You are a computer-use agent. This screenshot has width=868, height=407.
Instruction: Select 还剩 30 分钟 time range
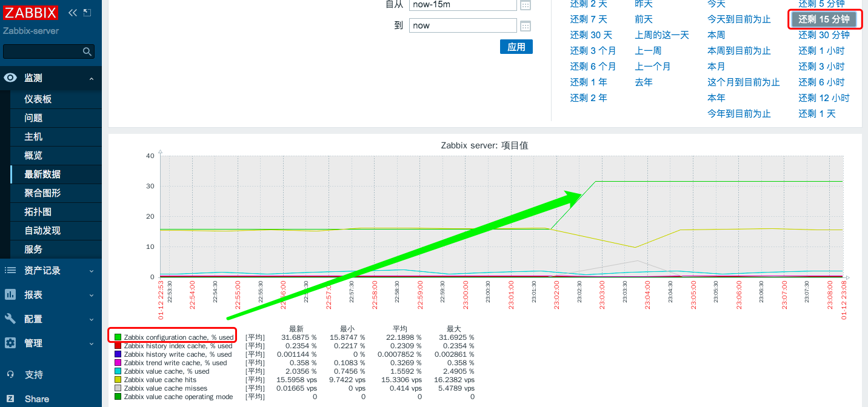click(x=824, y=35)
